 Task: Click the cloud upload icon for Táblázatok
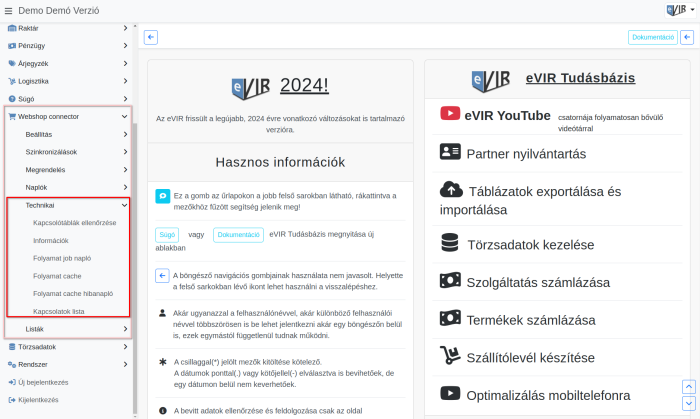(451, 190)
